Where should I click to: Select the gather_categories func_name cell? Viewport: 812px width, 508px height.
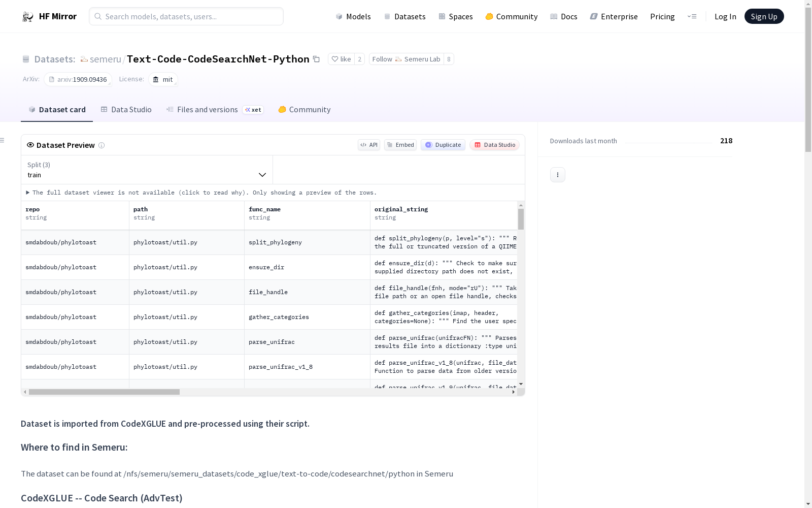coord(307,317)
